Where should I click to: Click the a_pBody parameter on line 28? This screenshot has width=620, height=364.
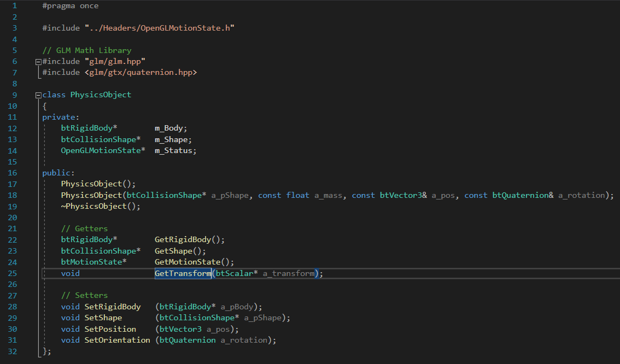click(x=237, y=307)
